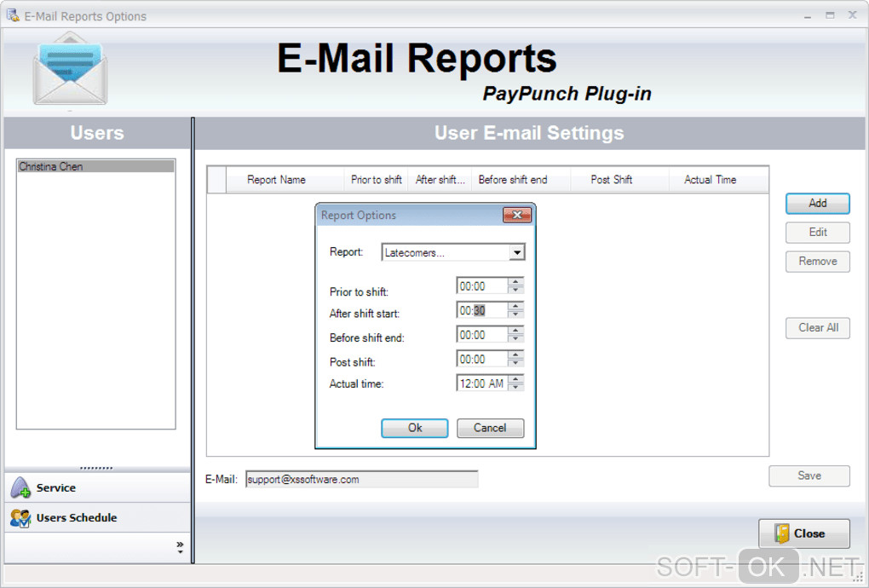Screen dimensions: 869x588
Task: Click the Edit button
Action: [x=818, y=232]
